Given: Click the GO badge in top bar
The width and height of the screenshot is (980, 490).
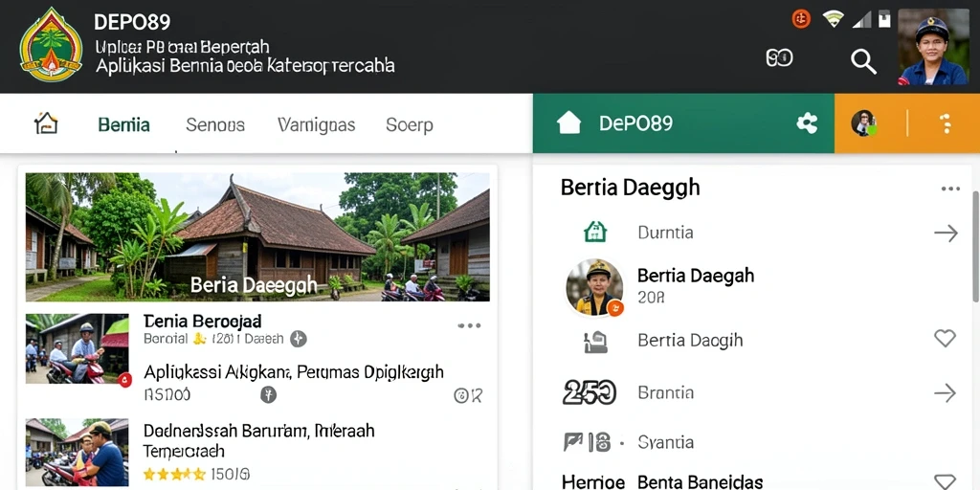Looking at the screenshot, I should tap(779, 58).
